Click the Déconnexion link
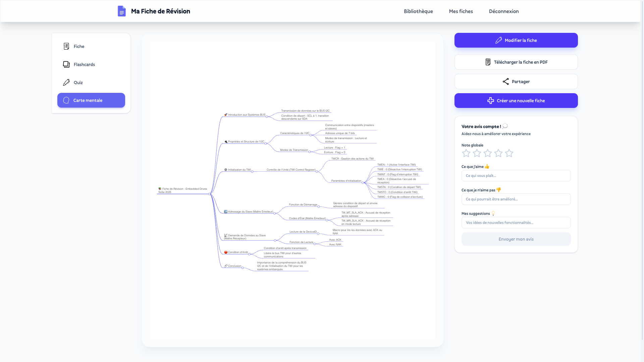 [504, 11]
